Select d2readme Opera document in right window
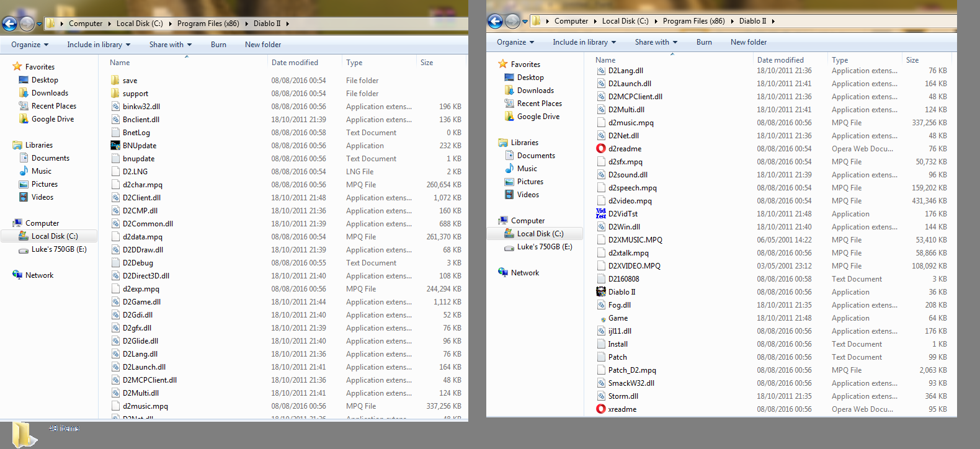The width and height of the screenshot is (980, 449). tap(625, 149)
